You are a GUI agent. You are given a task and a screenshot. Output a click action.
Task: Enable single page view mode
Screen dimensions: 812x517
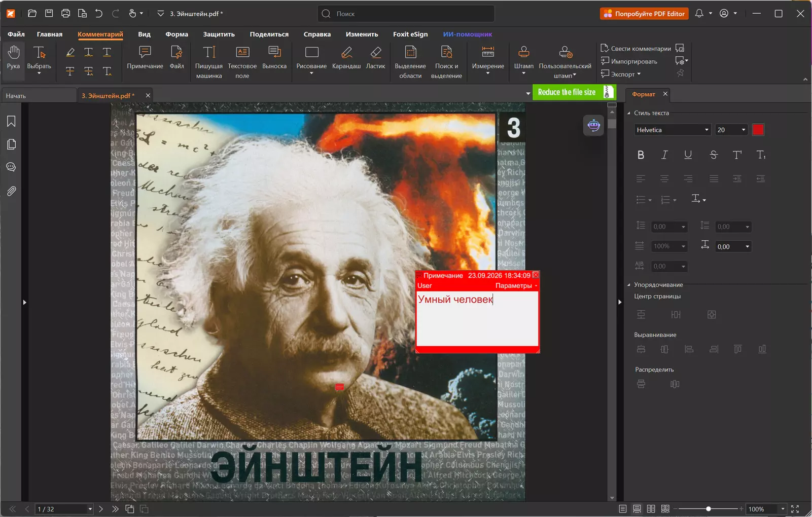click(x=622, y=509)
